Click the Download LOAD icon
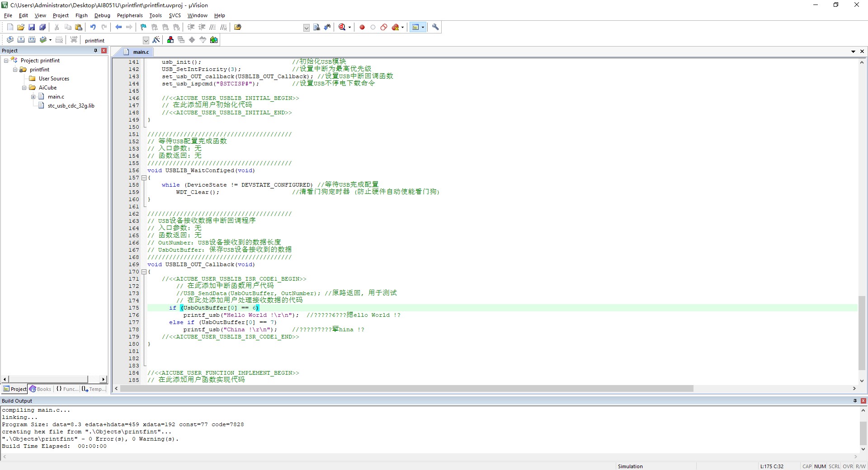The height and width of the screenshot is (470, 868). [x=74, y=40]
